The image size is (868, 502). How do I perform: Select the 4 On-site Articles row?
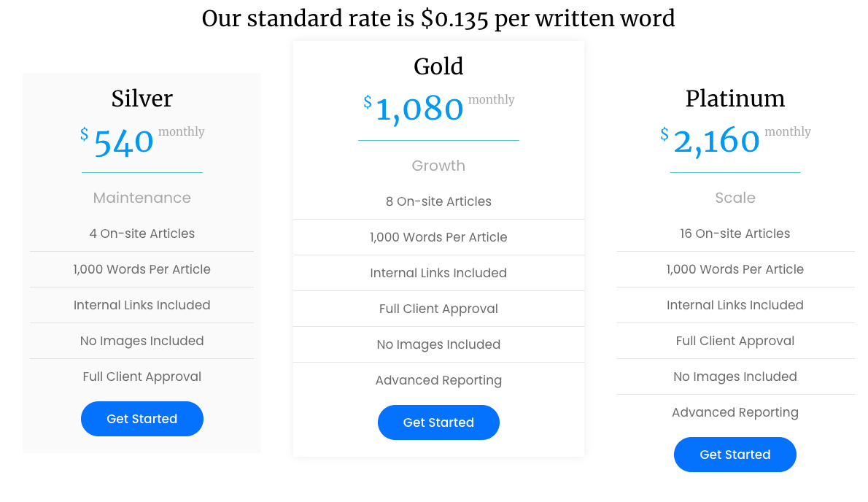point(142,233)
